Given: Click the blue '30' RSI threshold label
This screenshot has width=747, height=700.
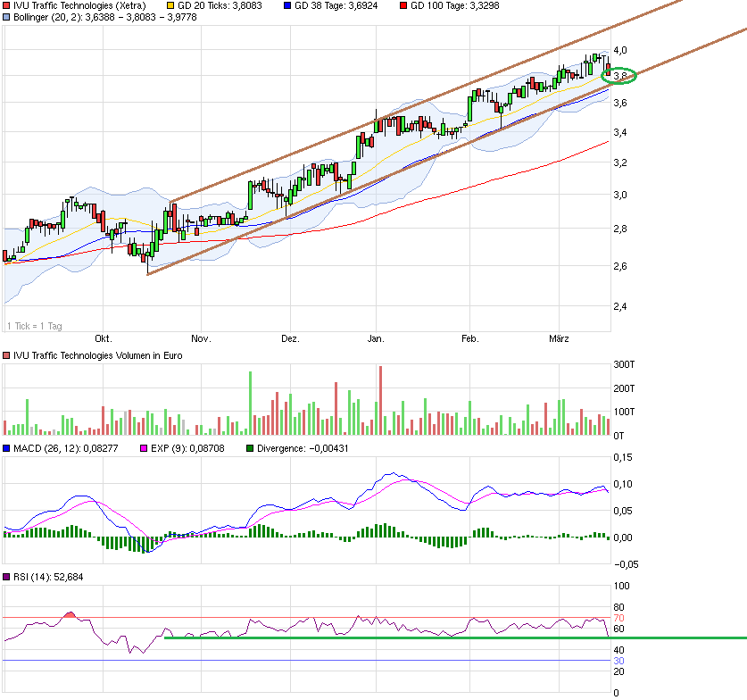Looking at the screenshot, I should coord(618,661).
